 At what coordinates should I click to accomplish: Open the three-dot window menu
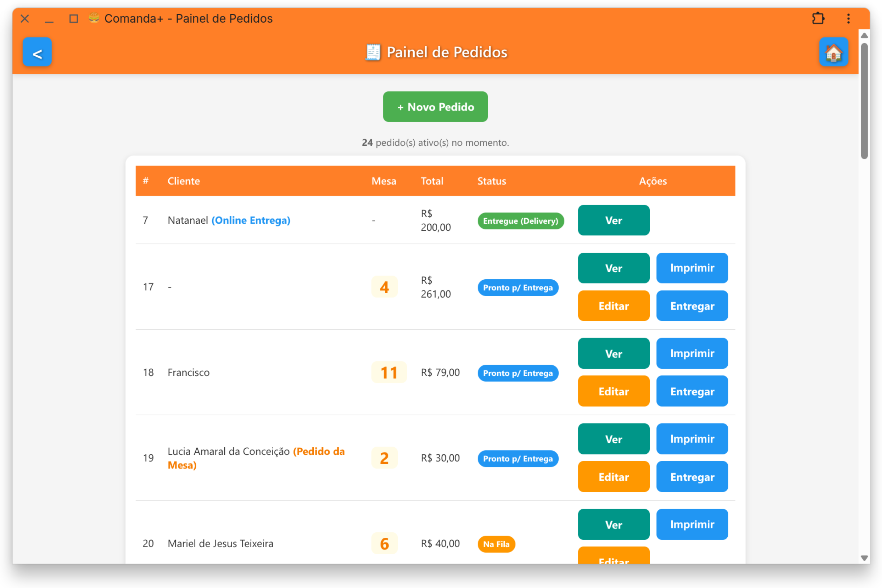point(848,18)
